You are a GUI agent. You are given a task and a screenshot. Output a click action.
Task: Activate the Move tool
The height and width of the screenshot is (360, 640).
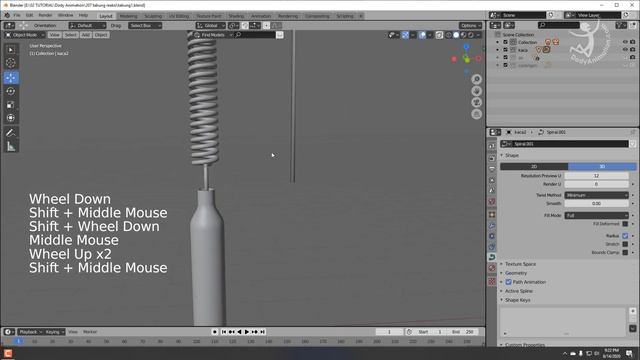pos(11,78)
